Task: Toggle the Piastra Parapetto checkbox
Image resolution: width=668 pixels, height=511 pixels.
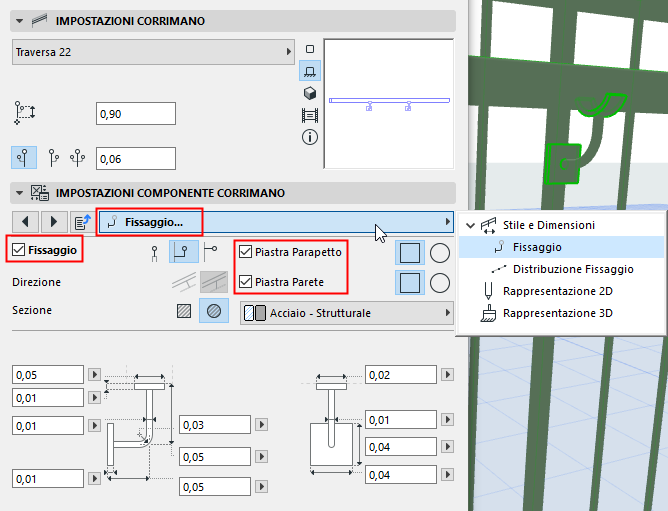Action: pos(245,252)
